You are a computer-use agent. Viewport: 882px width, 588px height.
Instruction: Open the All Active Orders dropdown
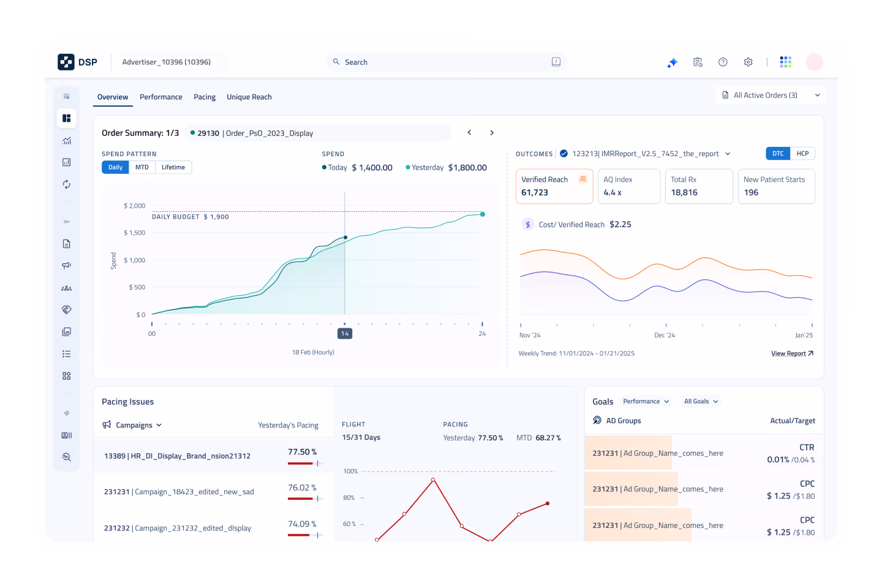[x=771, y=95]
